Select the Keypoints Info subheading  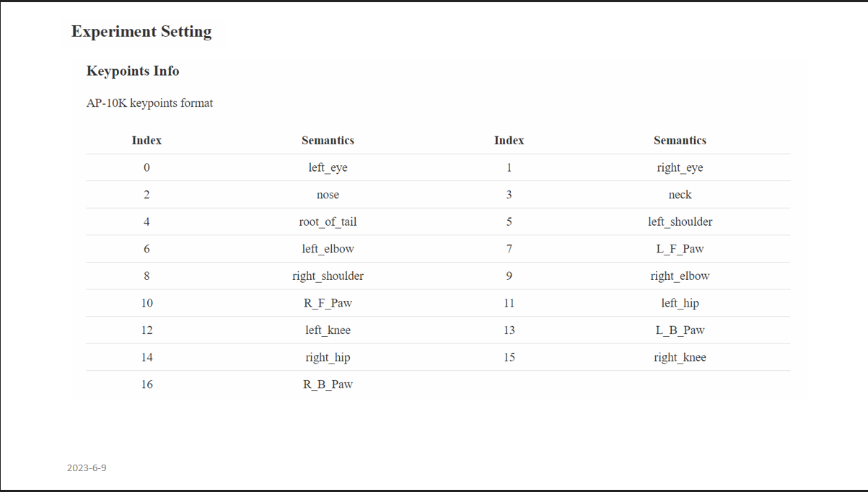pyautogui.click(x=133, y=71)
